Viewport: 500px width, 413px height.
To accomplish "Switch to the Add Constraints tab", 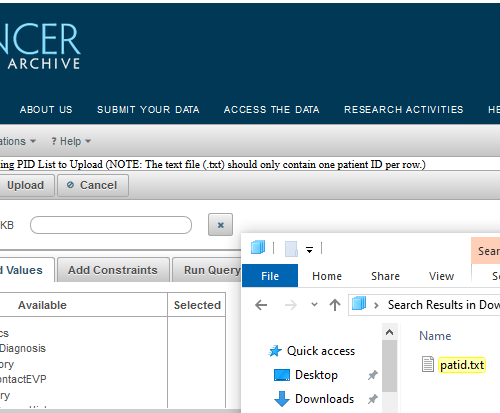I will point(113,270).
